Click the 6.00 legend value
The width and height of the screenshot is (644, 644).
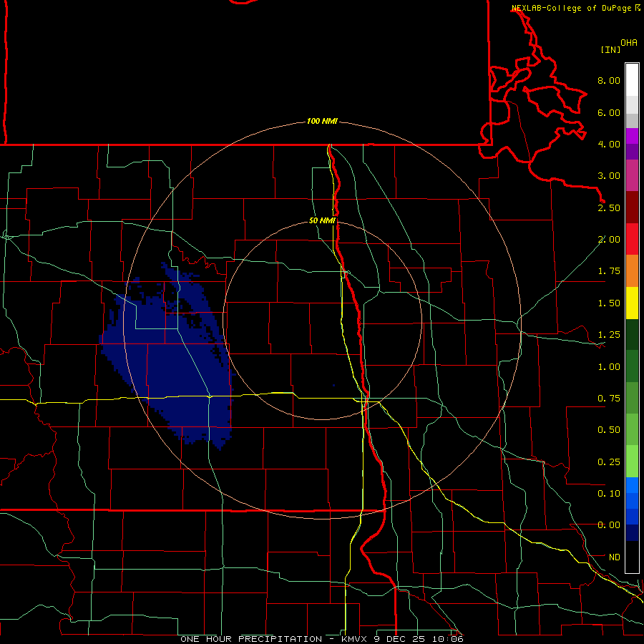tap(609, 112)
